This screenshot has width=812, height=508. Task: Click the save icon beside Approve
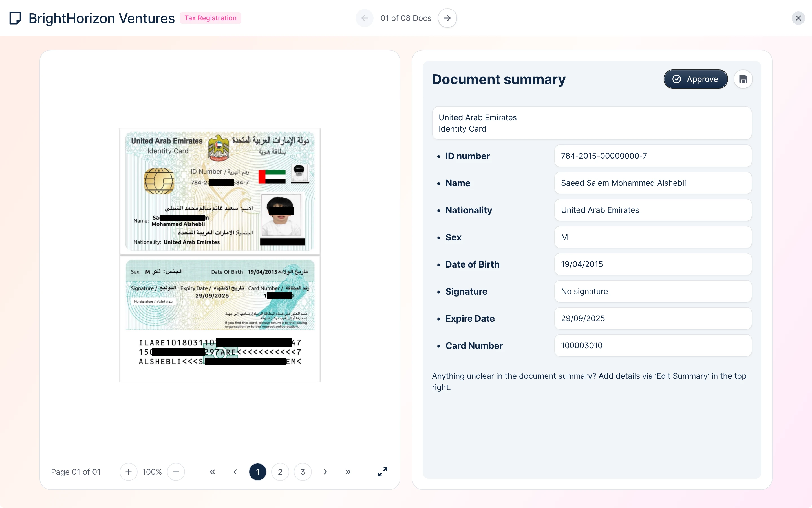[x=743, y=79]
